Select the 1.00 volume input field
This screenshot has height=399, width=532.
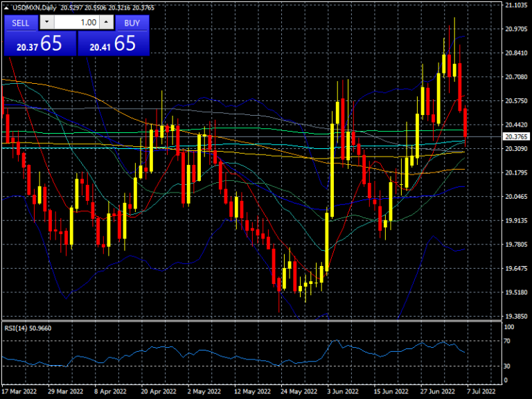coord(76,22)
